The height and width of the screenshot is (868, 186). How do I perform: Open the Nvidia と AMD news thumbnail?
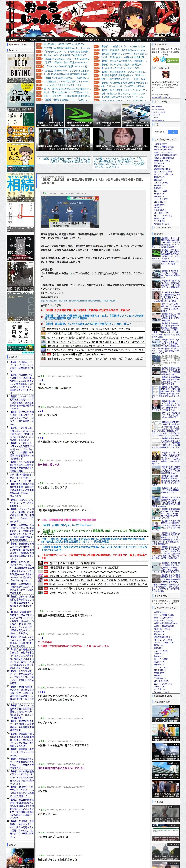[x=79, y=116]
